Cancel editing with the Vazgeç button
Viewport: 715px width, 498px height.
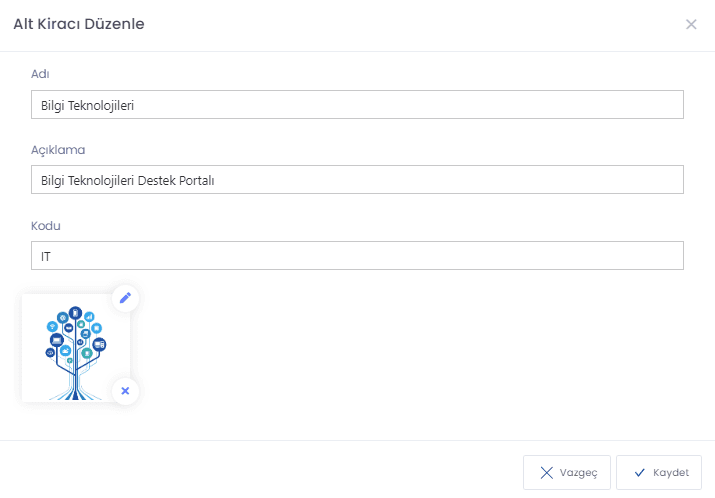[x=567, y=472]
